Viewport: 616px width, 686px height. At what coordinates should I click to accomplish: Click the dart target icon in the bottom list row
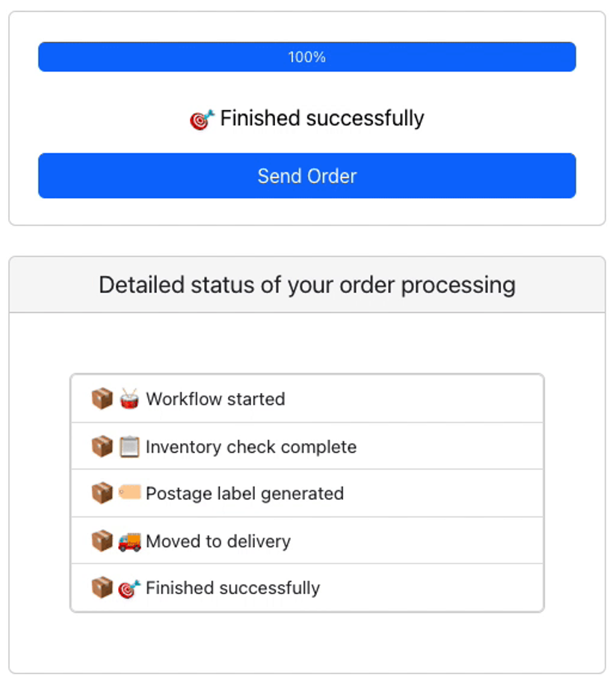pyautogui.click(x=129, y=588)
